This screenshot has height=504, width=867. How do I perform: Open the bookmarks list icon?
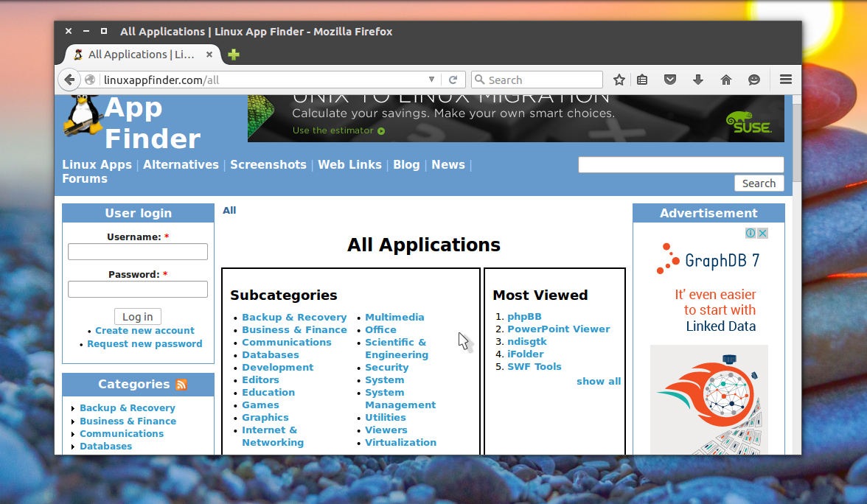pos(642,80)
